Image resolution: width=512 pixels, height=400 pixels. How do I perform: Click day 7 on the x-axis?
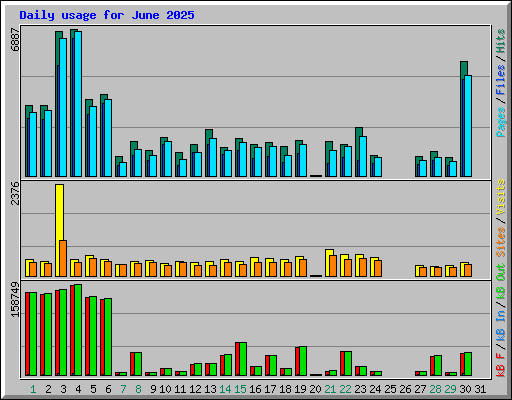click(x=123, y=389)
